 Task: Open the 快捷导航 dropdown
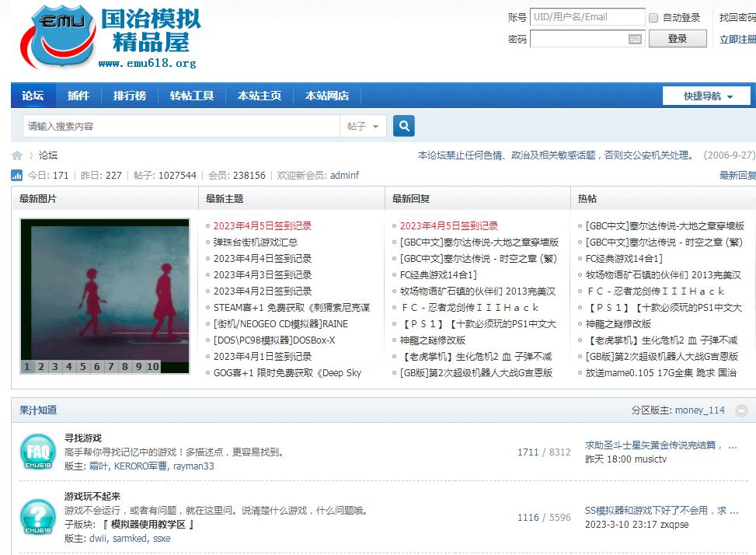pyautogui.click(x=707, y=96)
